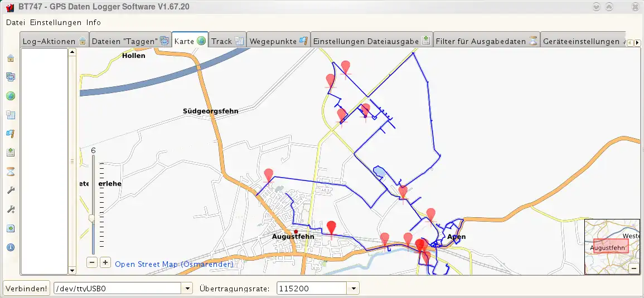Click the red marker near Augustfehn label

click(x=331, y=228)
